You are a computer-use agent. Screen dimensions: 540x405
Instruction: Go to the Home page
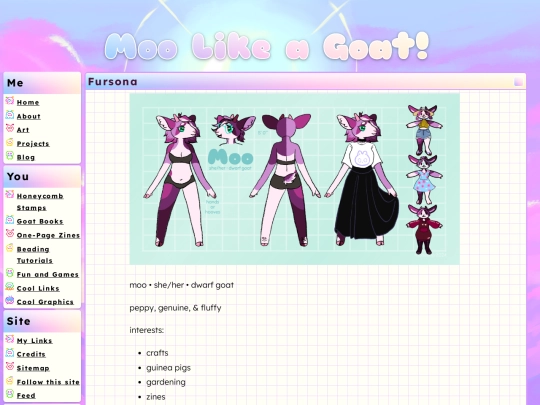click(x=28, y=102)
